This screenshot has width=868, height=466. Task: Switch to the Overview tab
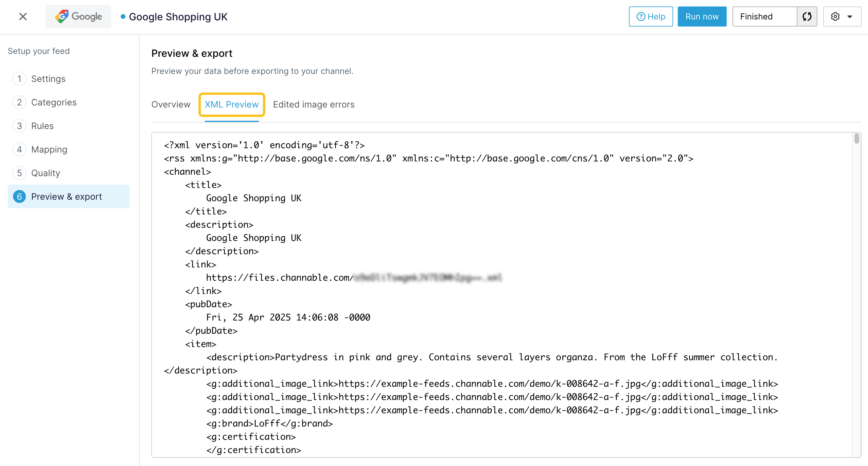click(x=171, y=105)
